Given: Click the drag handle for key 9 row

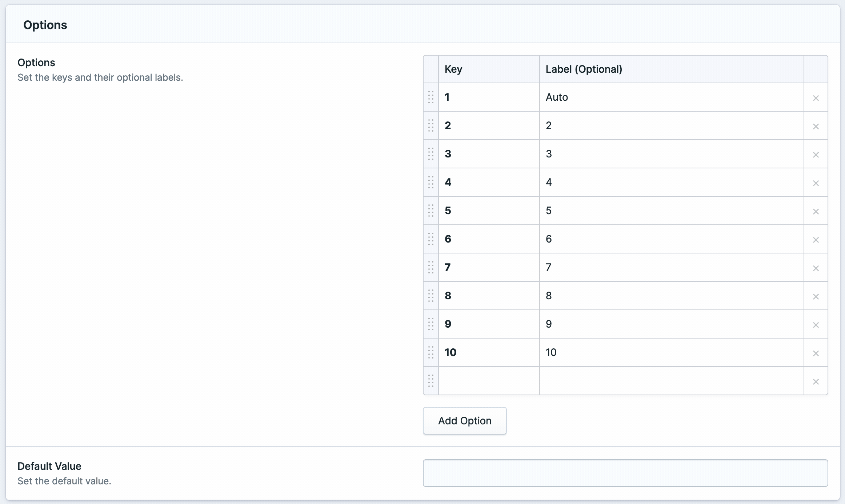Looking at the screenshot, I should 431,324.
